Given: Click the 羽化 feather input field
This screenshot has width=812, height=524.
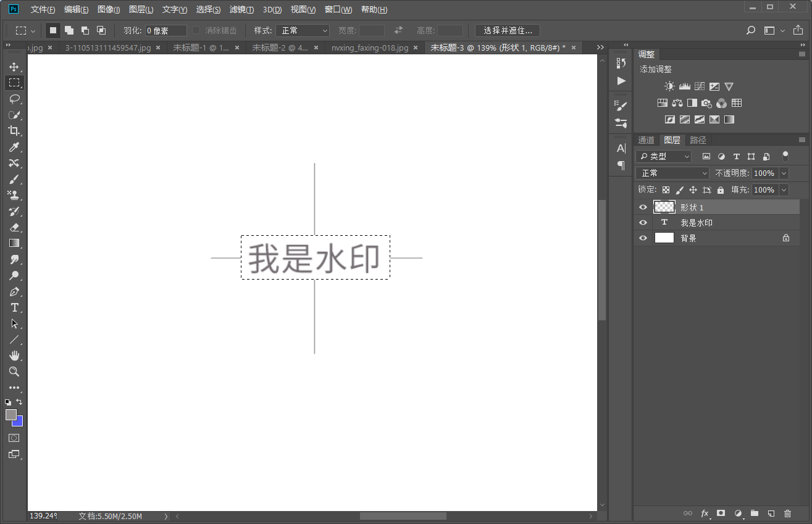Looking at the screenshot, I should click(166, 30).
